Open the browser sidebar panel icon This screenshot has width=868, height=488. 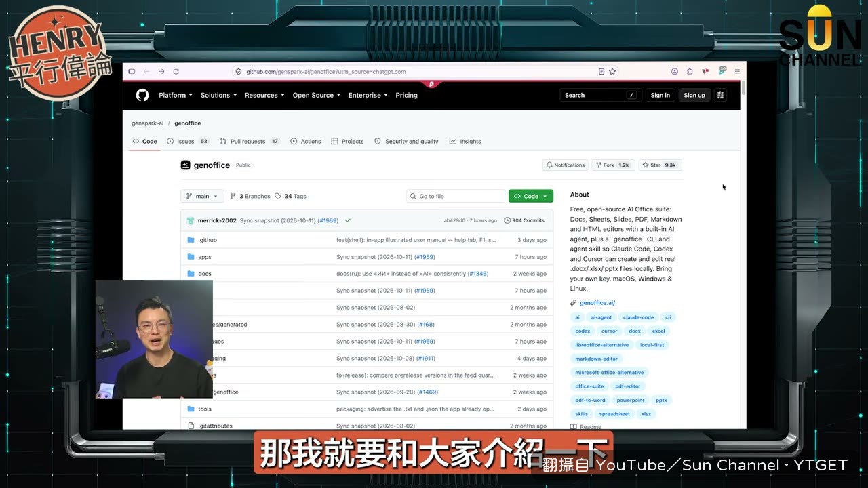132,71
